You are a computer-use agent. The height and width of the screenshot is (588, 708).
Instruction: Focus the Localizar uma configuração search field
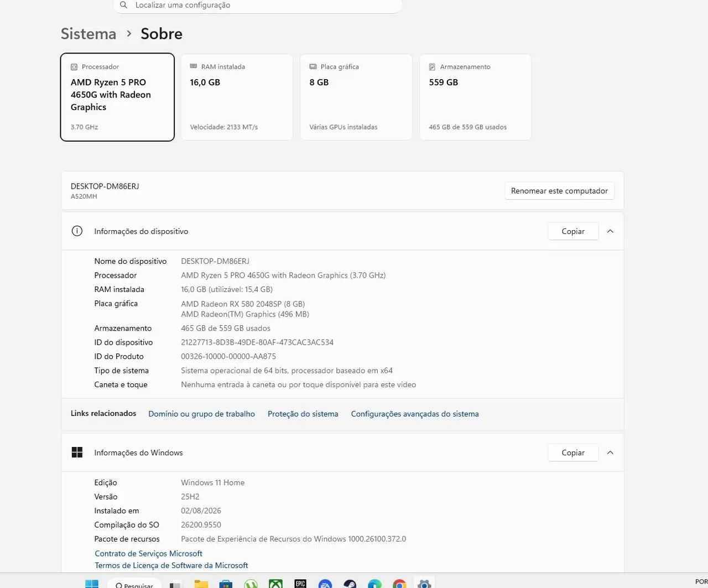[x=258, y=6]
